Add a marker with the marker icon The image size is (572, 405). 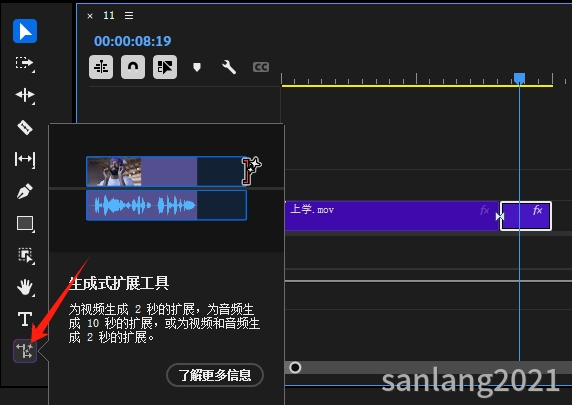click(197, 67)
